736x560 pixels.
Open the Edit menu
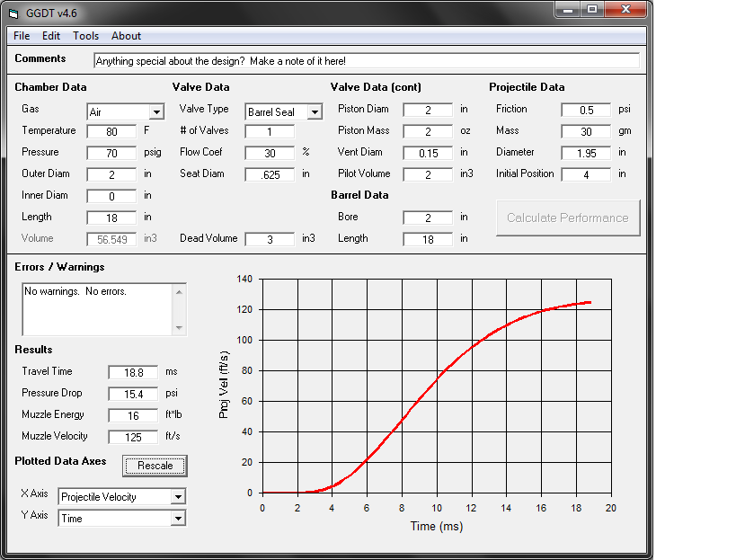(x=51, y=36)
